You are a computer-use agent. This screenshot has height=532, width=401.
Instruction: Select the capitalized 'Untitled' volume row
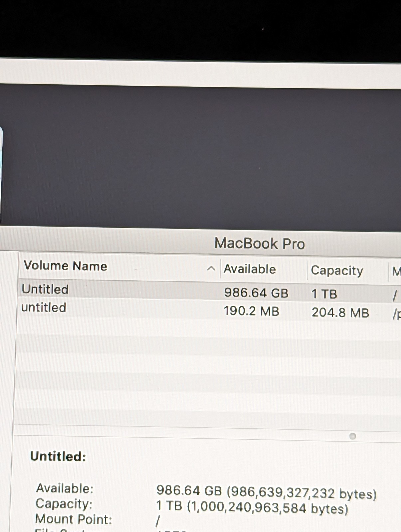coord(210,291)
